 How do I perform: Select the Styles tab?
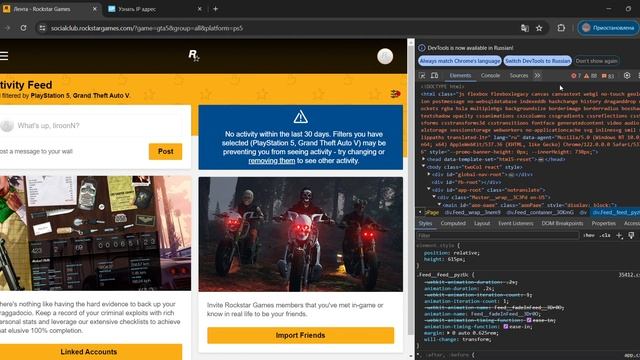click(x=425, y=223)
